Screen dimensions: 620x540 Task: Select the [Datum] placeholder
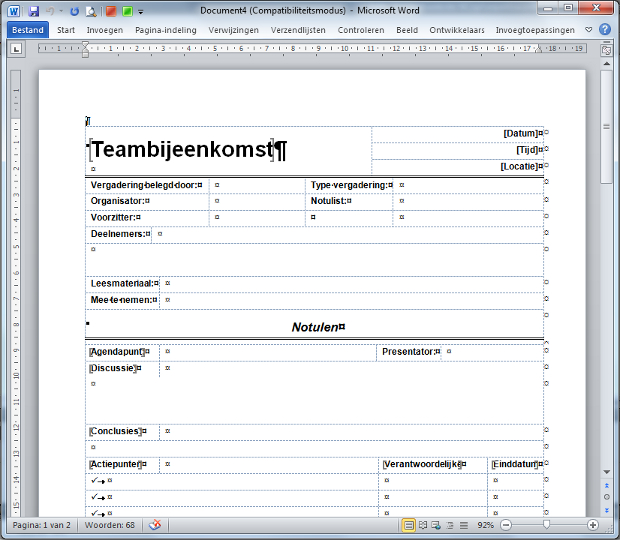[520, 134]
